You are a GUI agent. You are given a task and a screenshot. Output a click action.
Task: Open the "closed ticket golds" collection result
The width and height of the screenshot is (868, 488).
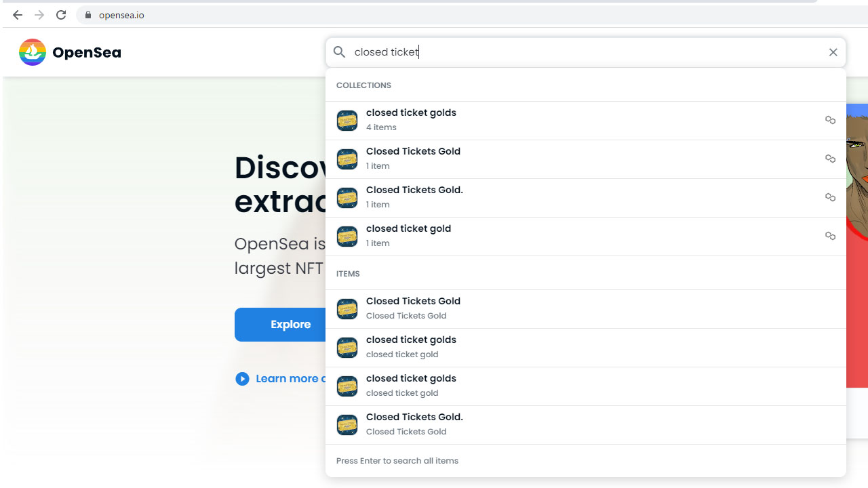coord(410,119)
